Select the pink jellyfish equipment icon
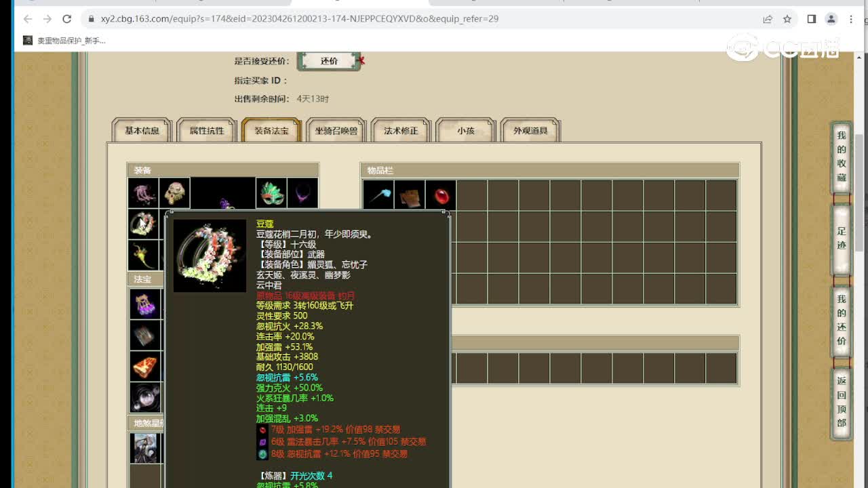The image size is (868, 488). [x=144, y=193]
